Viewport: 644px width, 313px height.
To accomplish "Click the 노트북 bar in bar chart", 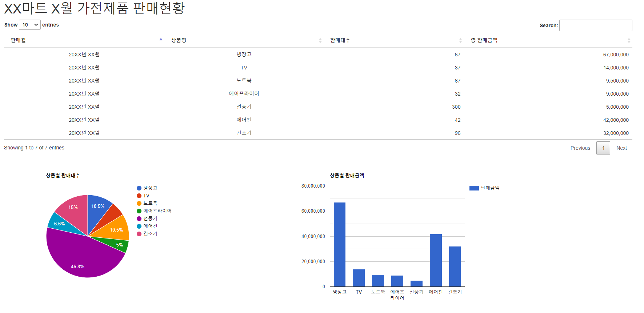I will [378, 281].
